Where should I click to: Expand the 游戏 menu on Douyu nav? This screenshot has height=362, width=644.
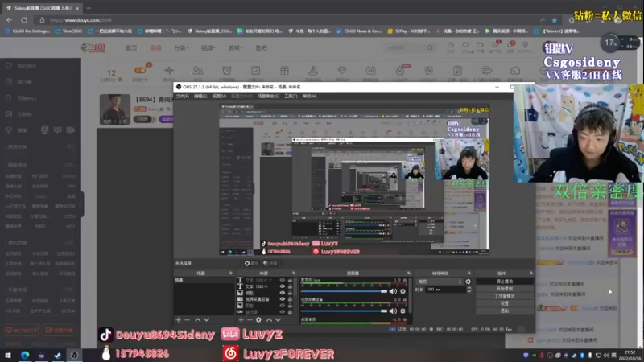[x=235, y=48]
